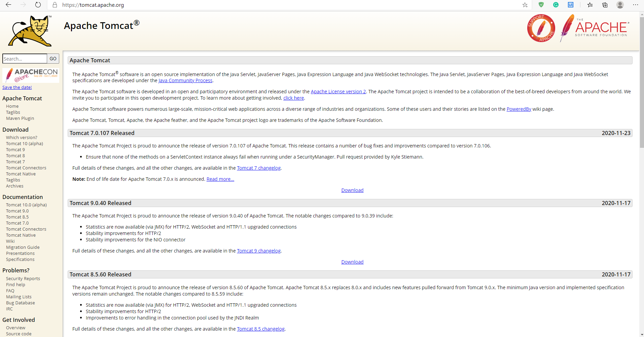The width and height of the screenshot is (644, 337).
Task: Open IRC sidebar link
Action: coord(9,309)
